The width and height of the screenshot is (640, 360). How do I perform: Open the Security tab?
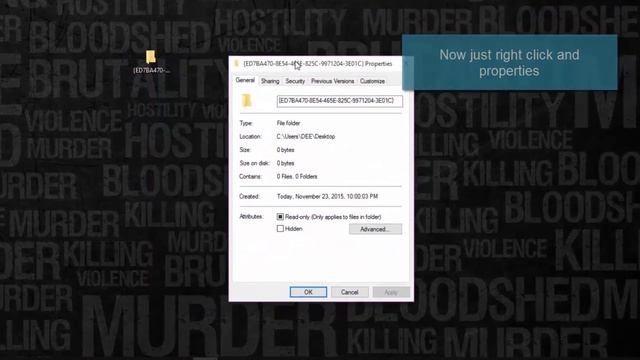[x=295, y=81]
